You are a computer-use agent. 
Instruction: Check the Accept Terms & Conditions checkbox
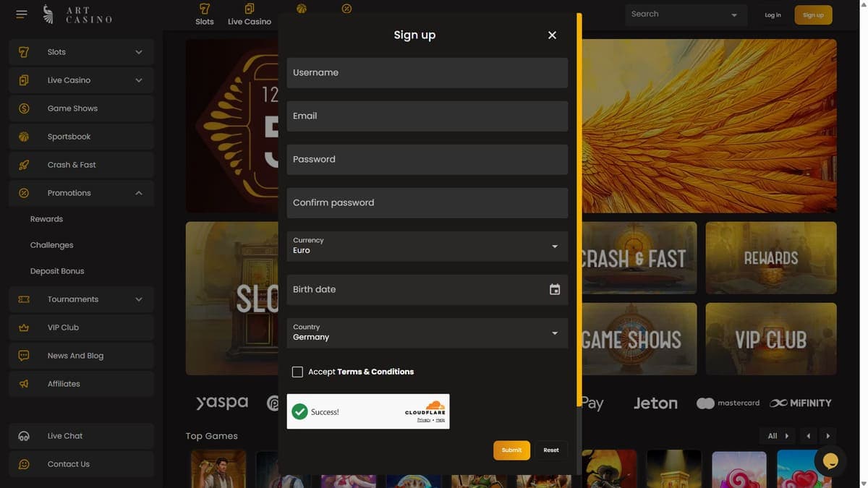pyautogui.click(x=297, y=372)
